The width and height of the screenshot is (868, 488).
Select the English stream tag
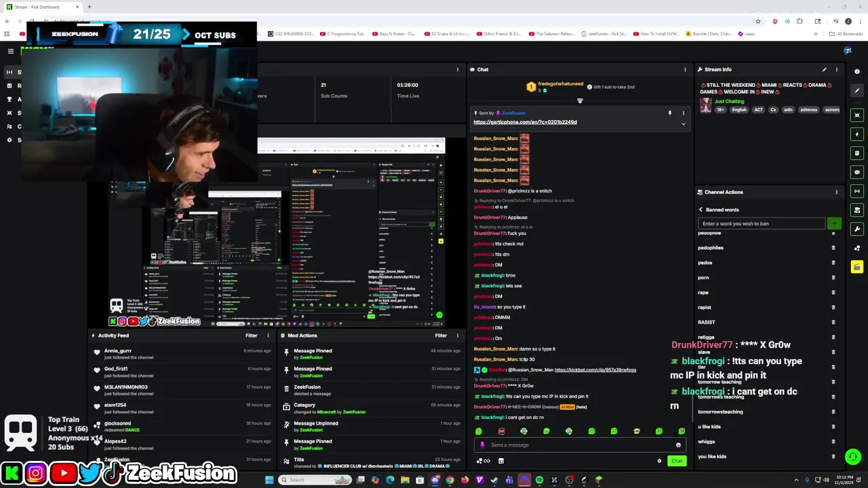pyautogui.click(x=738, y=110)
